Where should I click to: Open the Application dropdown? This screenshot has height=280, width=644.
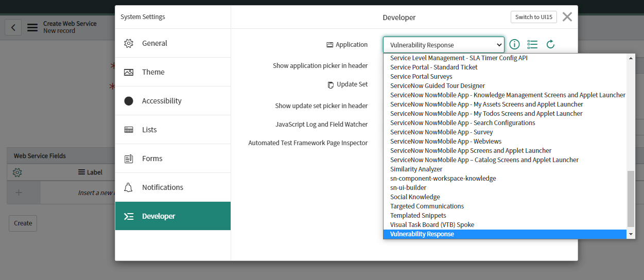click(444, 45)
